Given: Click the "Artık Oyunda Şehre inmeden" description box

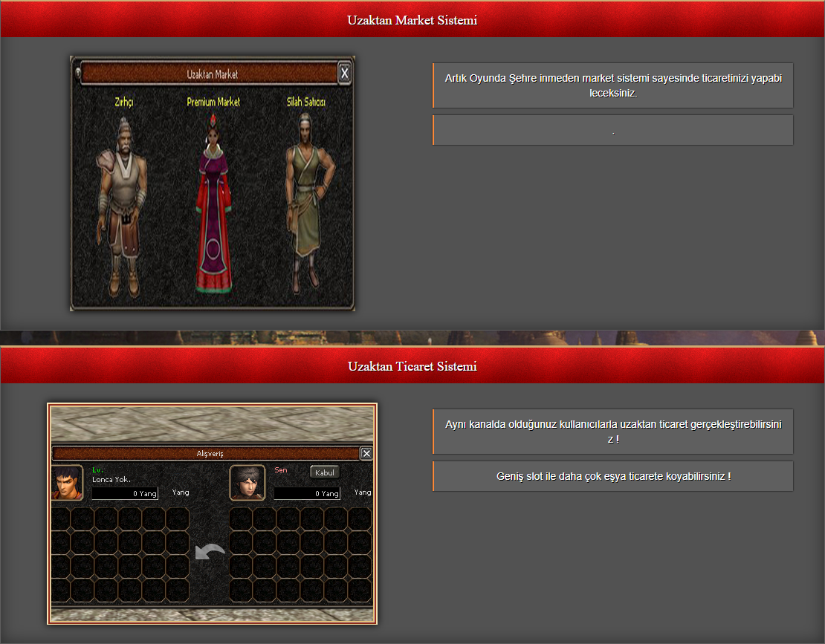Looking at the screenshot, I should point(613,85).
